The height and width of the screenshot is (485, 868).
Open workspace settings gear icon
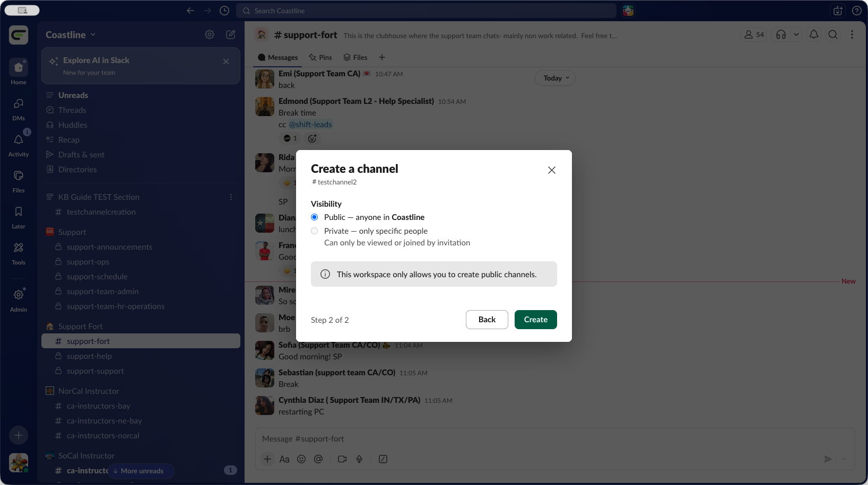(x=210, y=34)
